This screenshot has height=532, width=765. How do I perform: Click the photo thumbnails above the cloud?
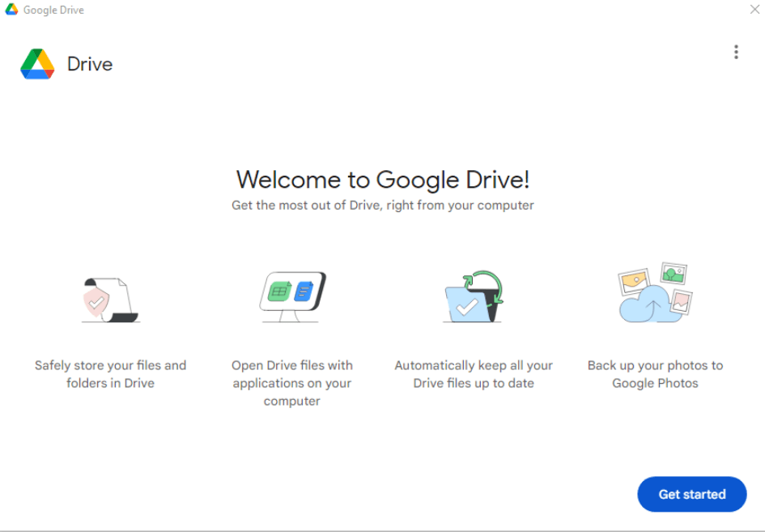click(673, 274)
